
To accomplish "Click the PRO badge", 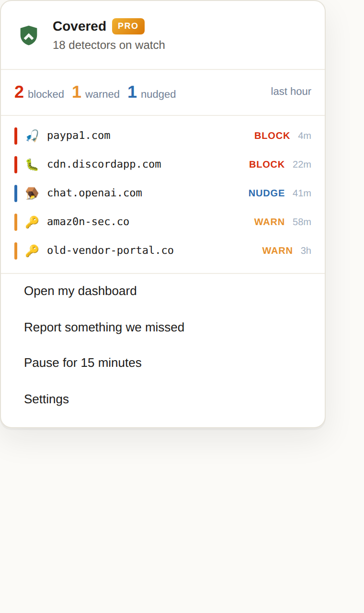I will point(128,26).
